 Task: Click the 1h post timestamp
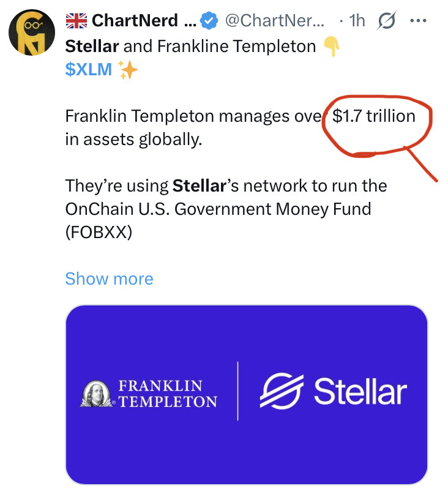click(356, 21)
